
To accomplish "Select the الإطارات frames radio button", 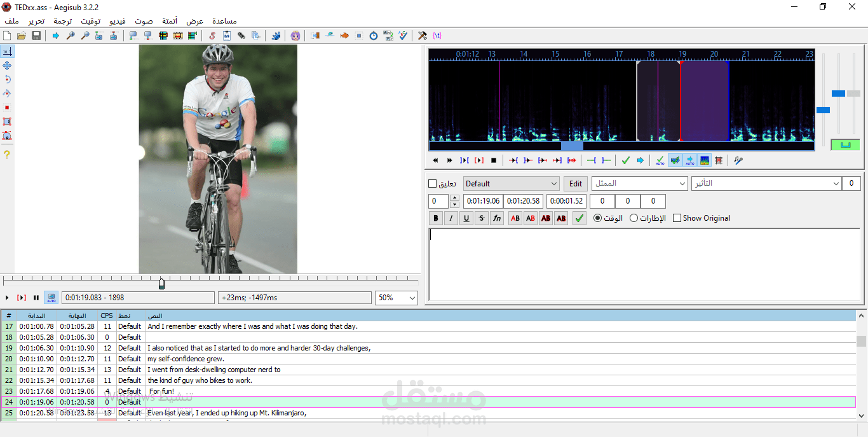I will click(x=634, y=218).
